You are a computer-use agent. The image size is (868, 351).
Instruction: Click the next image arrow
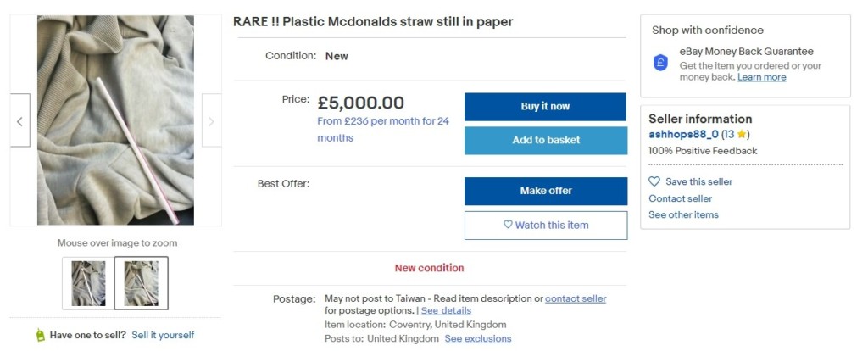click(211, 121)
